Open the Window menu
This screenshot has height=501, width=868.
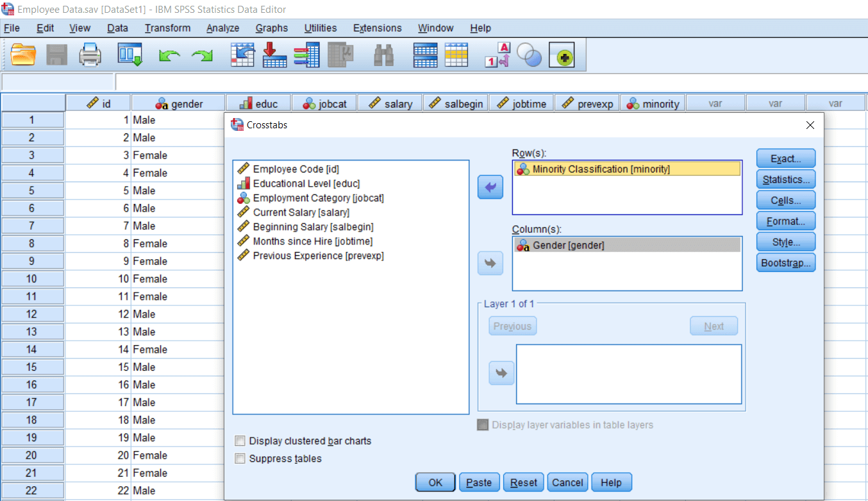tap(436, 28)
